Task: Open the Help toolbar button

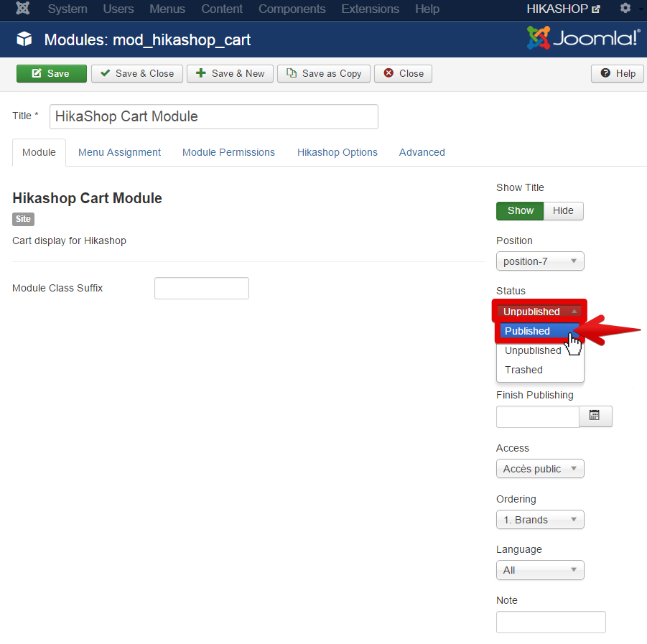Action: coord(618,73)
